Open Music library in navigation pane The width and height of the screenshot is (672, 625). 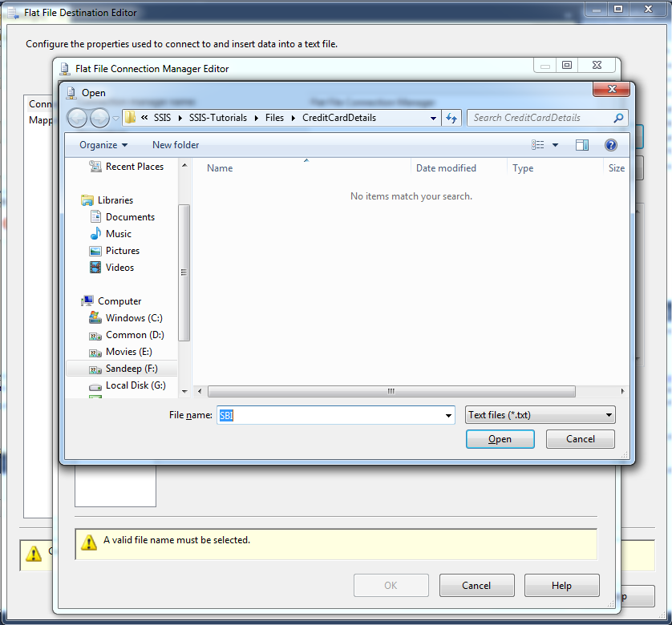(x=119, y=234)
